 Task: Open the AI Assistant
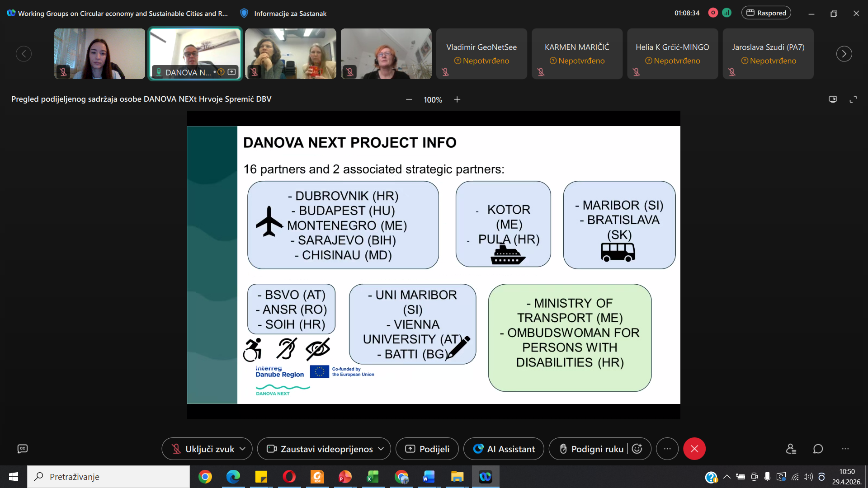[x=504, y=449]
